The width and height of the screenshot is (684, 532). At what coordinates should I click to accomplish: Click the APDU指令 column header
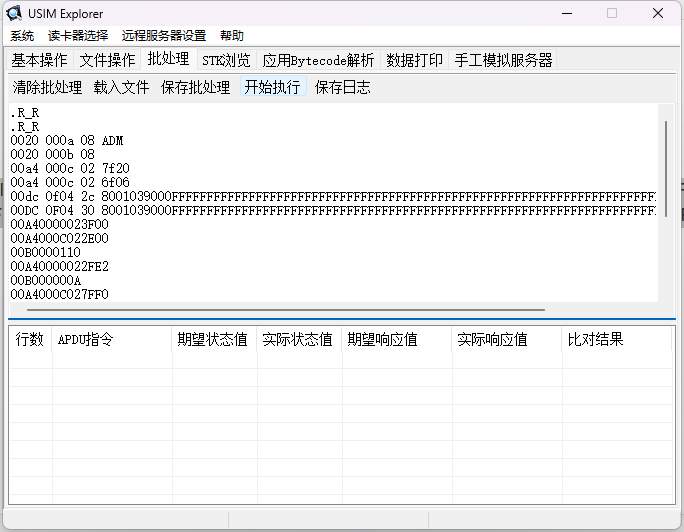[x=85, y=340]
